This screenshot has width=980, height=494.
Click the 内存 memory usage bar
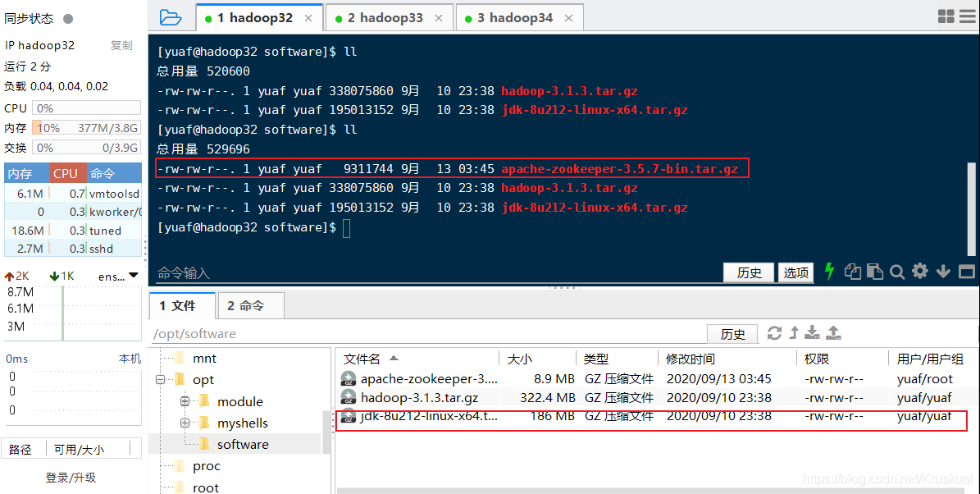coord(86,127)
